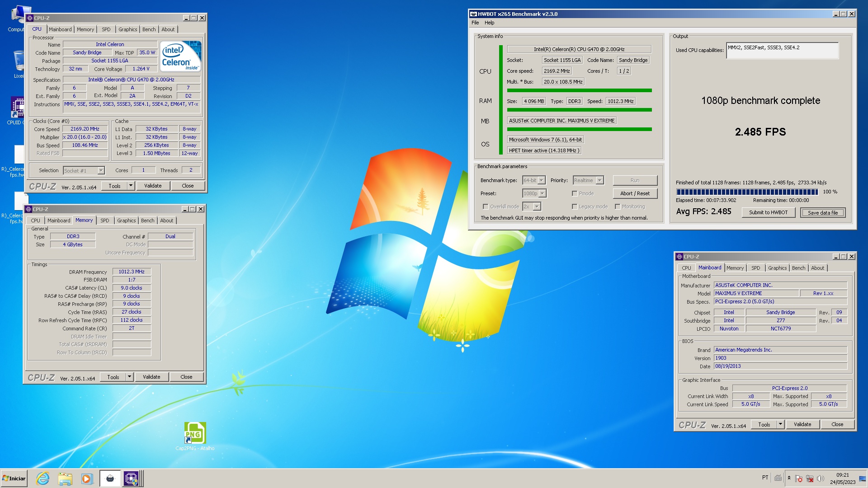Open About tab in CPU-Z Mainboard window

tap(817, 268)
